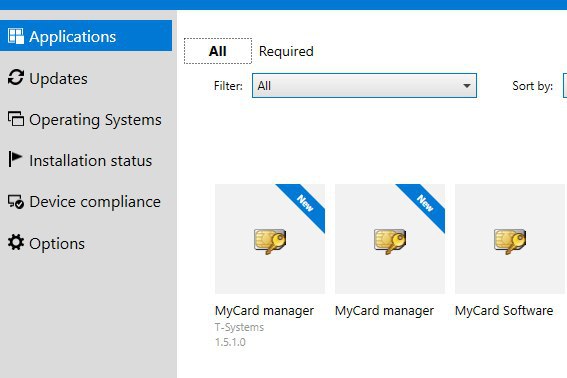Image resolution: width=567 pixels, height=378 pixels.
Task: Open the Filter dropdown set to All
Action: pyautogui.click(x=364, y=86)
